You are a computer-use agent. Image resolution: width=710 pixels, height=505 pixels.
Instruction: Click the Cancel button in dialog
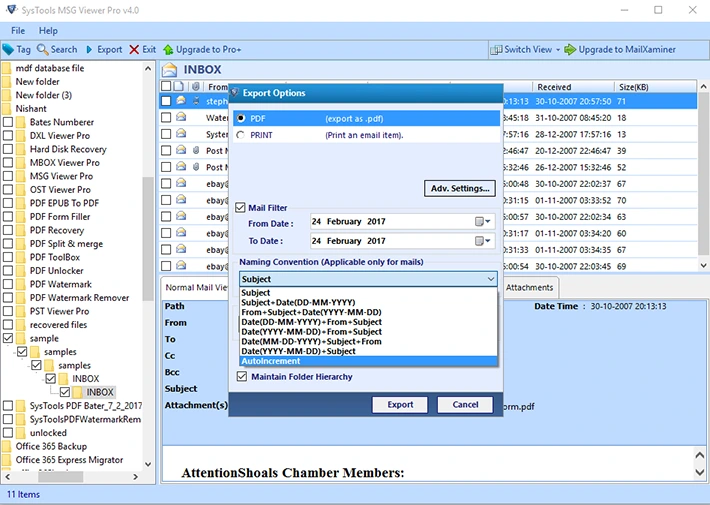[x=465, y=404]
